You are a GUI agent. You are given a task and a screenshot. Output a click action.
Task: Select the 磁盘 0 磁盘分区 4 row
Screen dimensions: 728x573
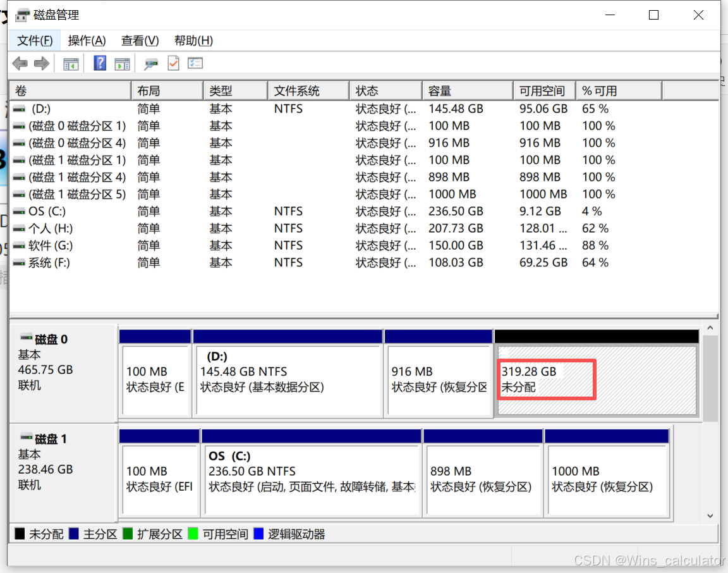coord(364,143)
